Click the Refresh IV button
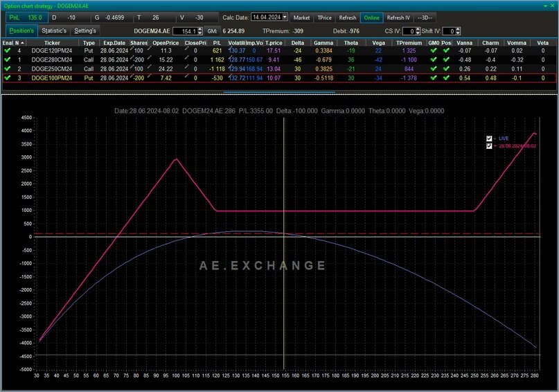559x392 pixels. click(x=398, y=17)
